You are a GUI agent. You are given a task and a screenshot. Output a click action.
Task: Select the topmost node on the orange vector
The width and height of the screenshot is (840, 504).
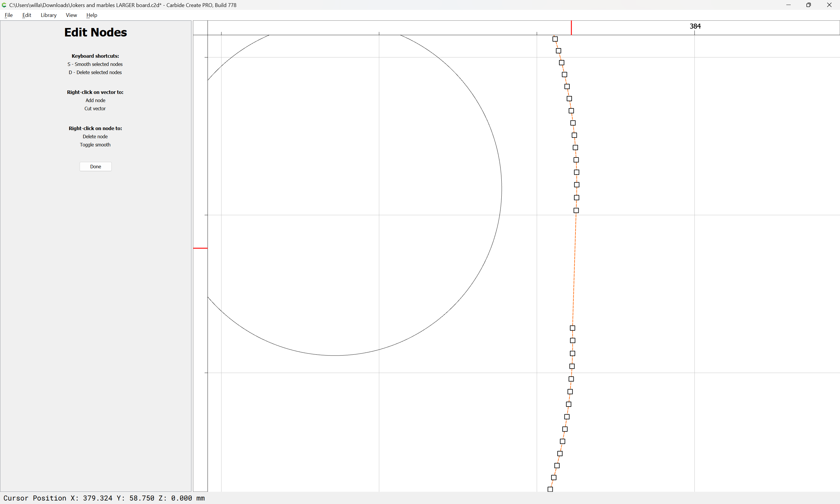coord(555,39)
